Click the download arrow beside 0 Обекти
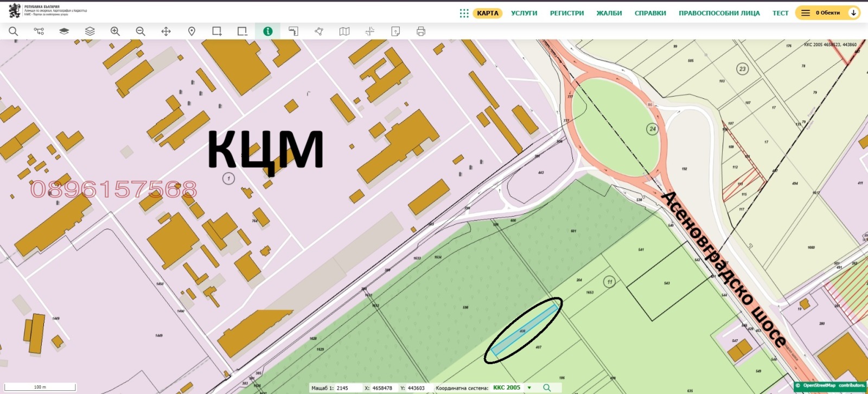The width and height of the screenshot is (868, 394). pos(853,12)
